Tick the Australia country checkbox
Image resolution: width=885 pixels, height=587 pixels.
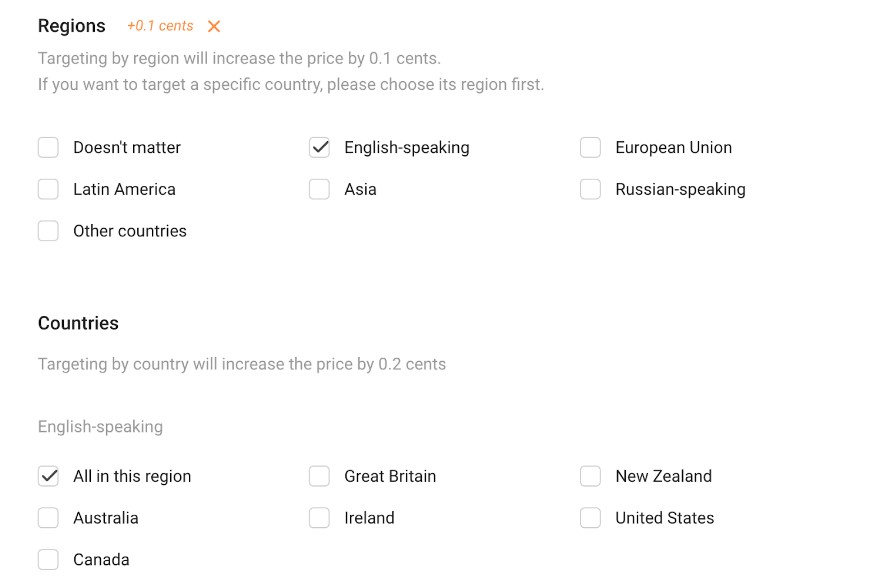coord(48,518)
